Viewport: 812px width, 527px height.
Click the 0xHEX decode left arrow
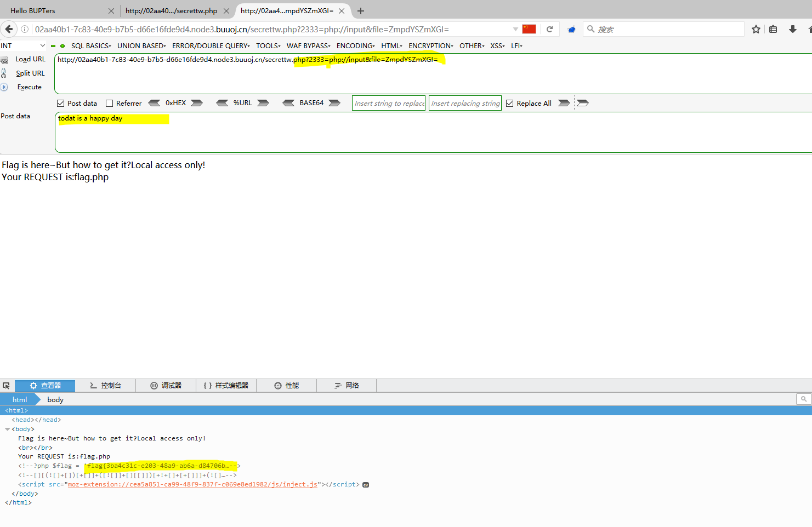155,103
